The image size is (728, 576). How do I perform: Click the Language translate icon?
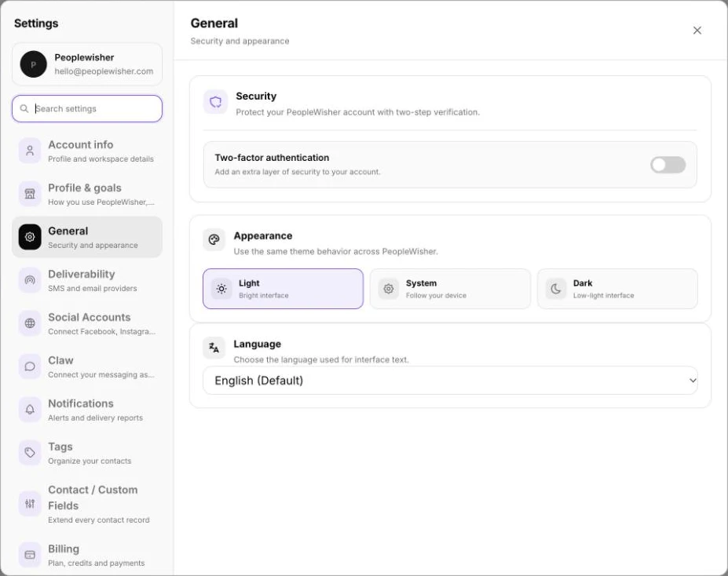214,348
